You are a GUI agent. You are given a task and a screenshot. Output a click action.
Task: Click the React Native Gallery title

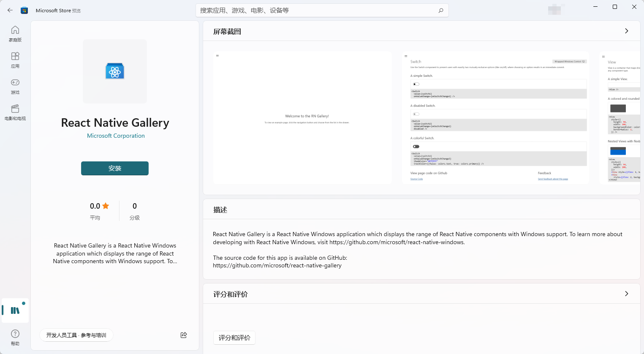115,123
